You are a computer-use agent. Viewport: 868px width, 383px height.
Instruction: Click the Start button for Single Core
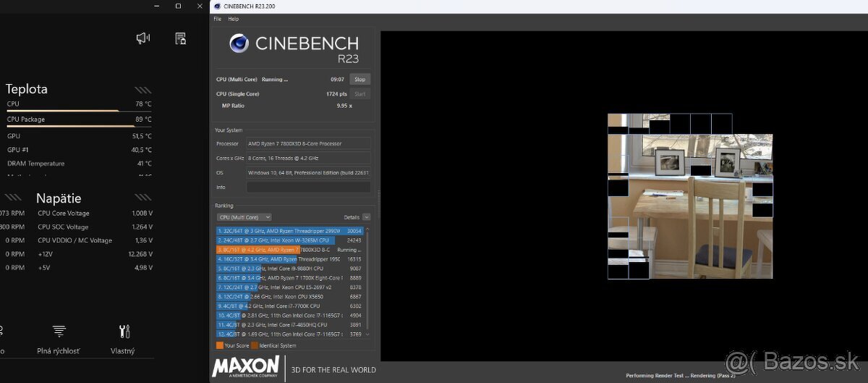(359, 93)
